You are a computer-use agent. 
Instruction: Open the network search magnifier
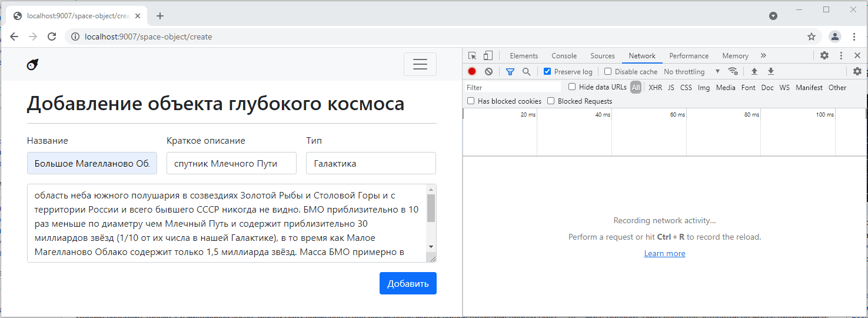[527, 71]
